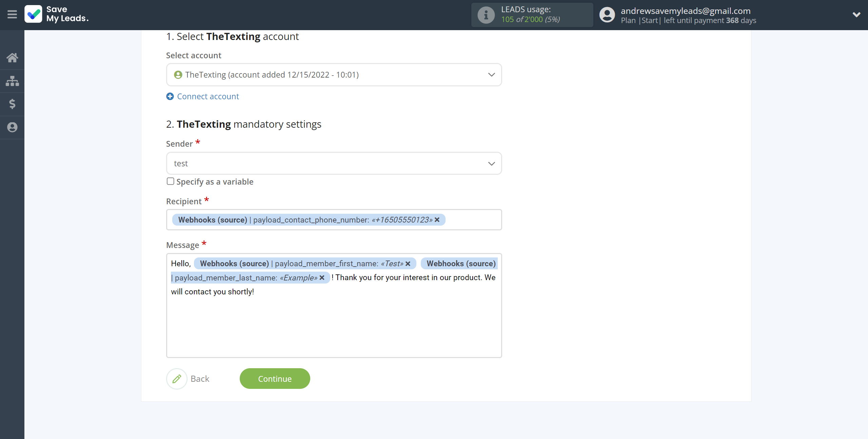Click the Back link
The image size is (868, 439).
200,379
